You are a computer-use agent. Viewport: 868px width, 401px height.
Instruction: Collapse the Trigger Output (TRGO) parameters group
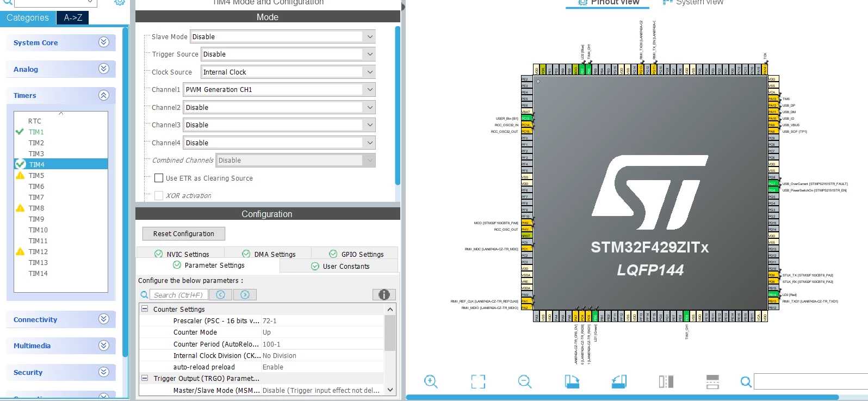point(145,378)
